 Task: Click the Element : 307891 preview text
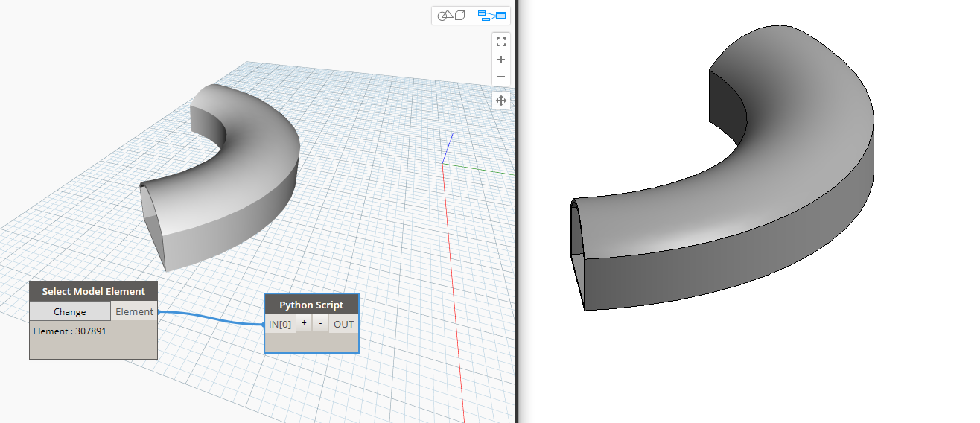(69, 331)
